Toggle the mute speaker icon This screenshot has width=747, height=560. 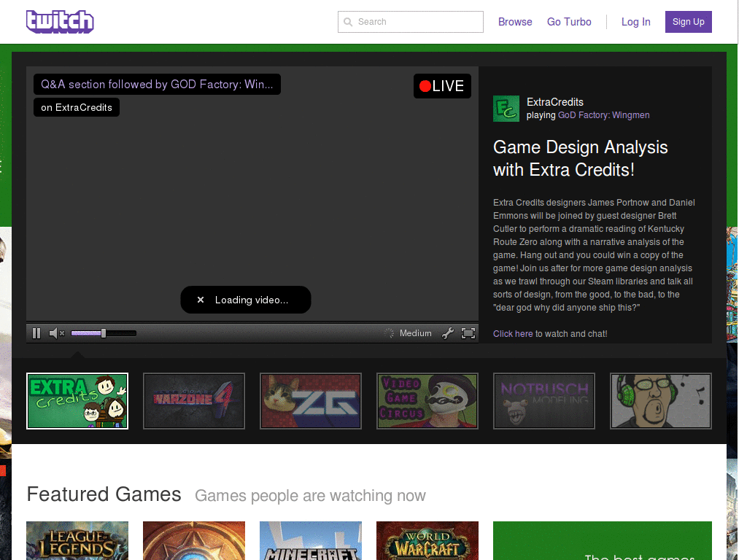(x=56, y=333)
